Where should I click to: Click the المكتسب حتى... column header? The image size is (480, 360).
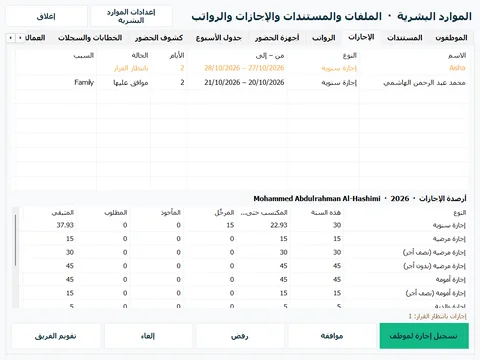click(264, 213)
